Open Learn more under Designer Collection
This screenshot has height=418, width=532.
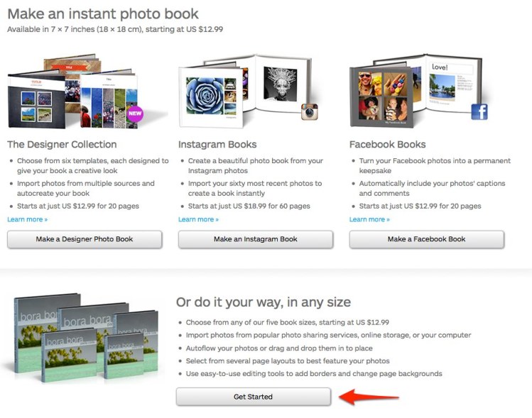(x=28, y=219)
